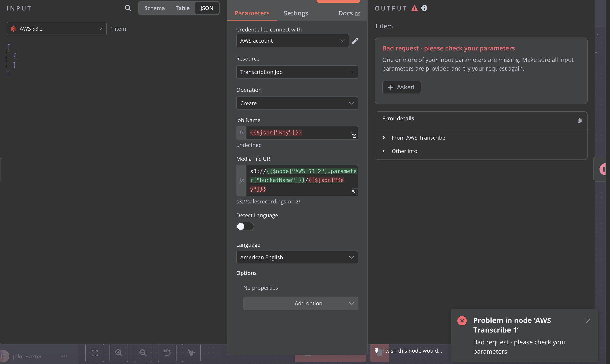Click the output info circle icon
Image resolution: width=610 pixels, height=364 pixels.
(424, 8)
